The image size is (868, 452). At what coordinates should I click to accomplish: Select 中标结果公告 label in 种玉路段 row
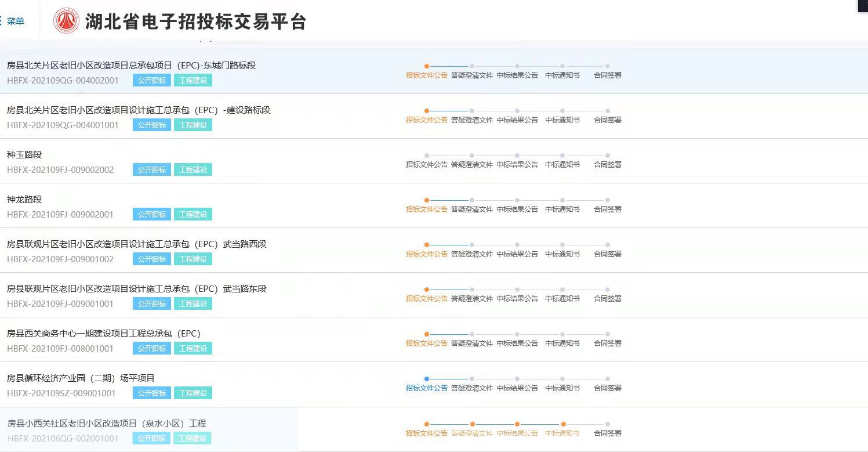pos(517,165)
